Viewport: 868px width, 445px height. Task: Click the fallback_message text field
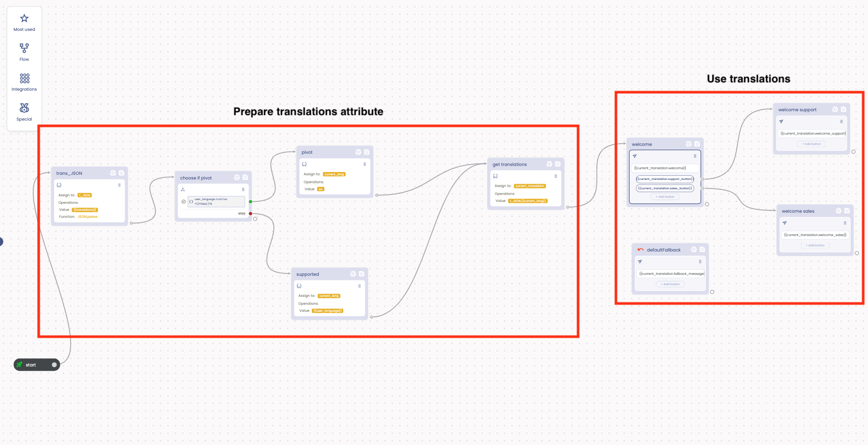671,274
